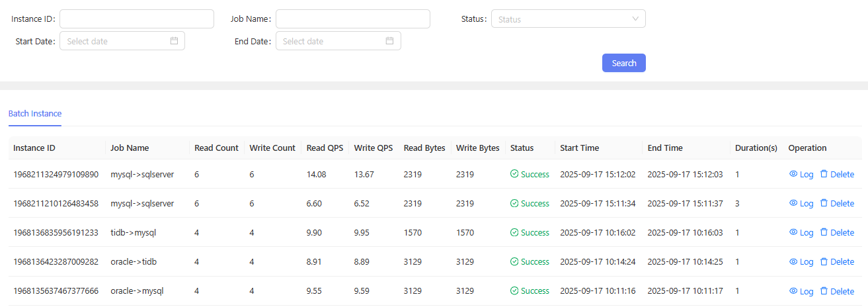Click trash Delete icon for oracle->tidb job

pyautogui.click(x=824, y=261)
